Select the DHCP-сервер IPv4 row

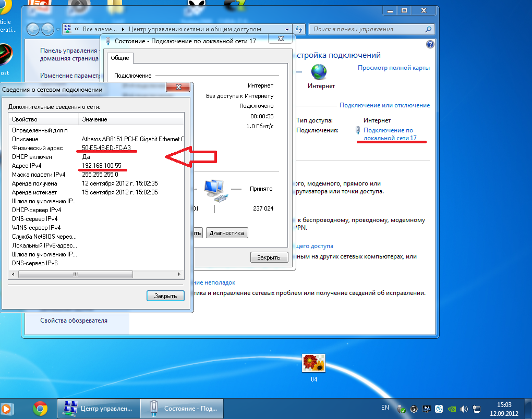click(96, 210)
